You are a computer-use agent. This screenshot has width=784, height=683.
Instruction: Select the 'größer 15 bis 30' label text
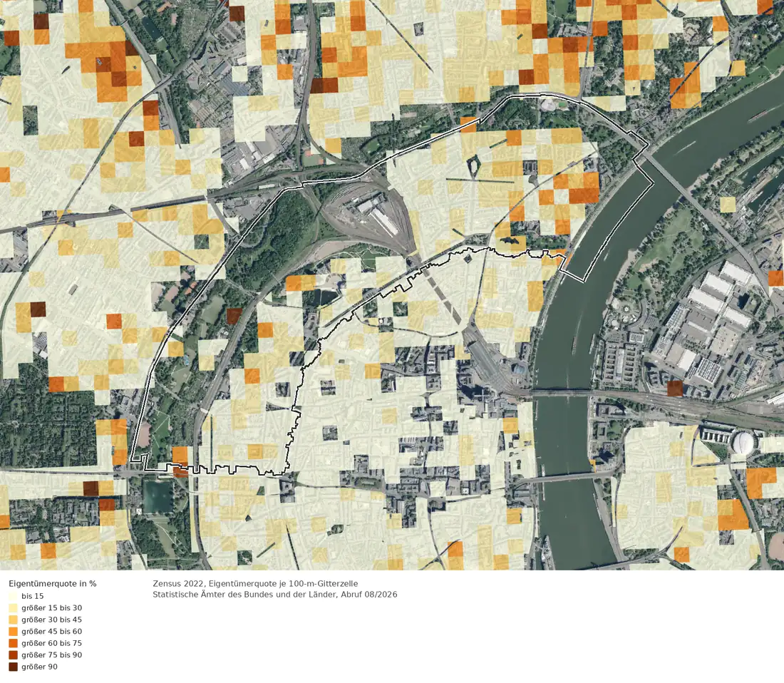click(x=51, y=608)
